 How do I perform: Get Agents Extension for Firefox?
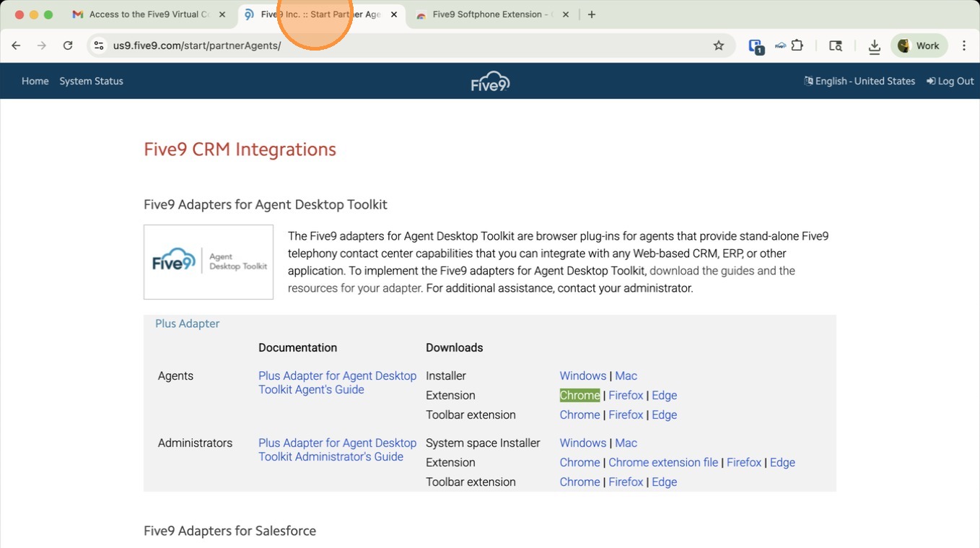click(x=626, y=396)
